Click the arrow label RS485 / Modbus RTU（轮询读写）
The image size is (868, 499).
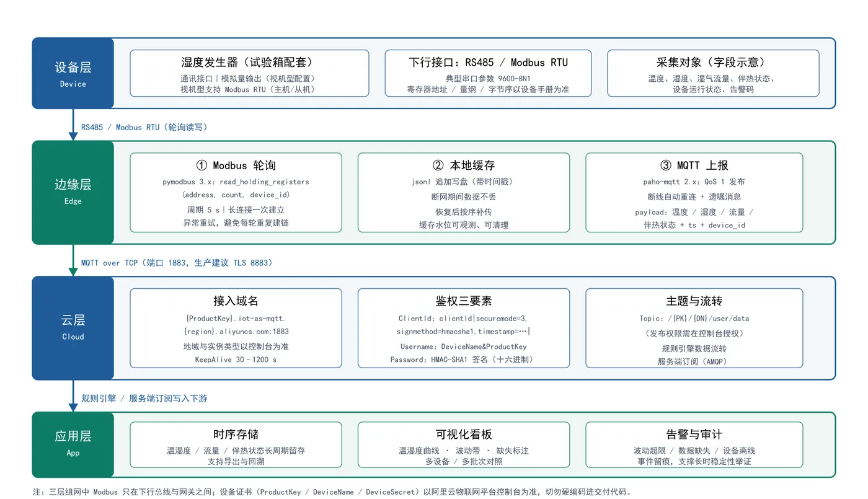click(x=146, y=127)
